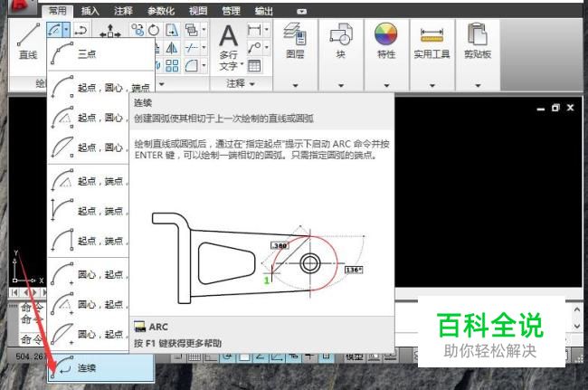Select the Fillet tool icon

[192, 66]
